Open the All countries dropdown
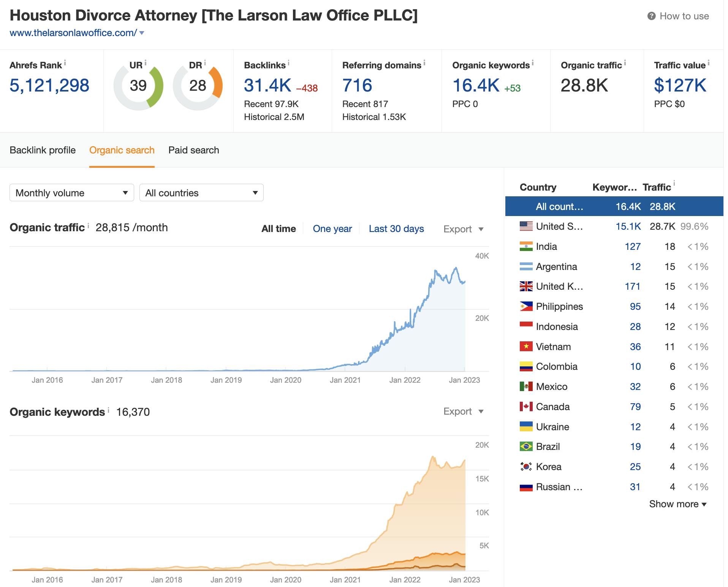Viewport: 728px width, 587px height. [x=201, y=193]
